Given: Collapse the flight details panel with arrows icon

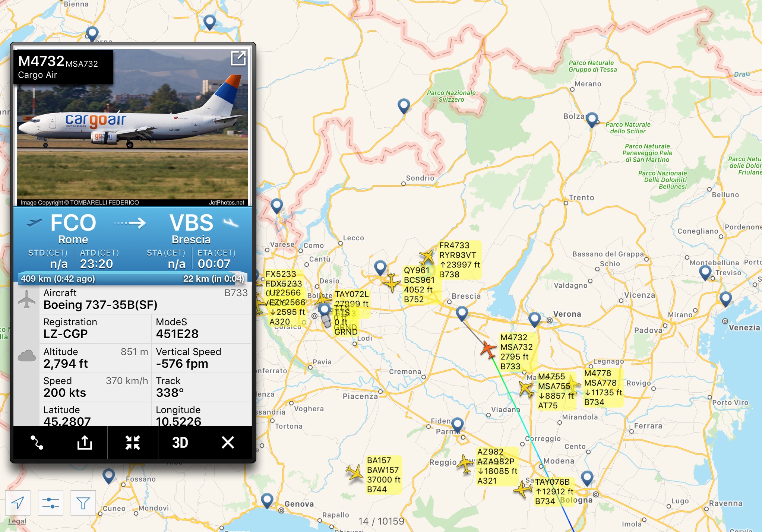Looking at the screenshot, I should pos(133,443).
